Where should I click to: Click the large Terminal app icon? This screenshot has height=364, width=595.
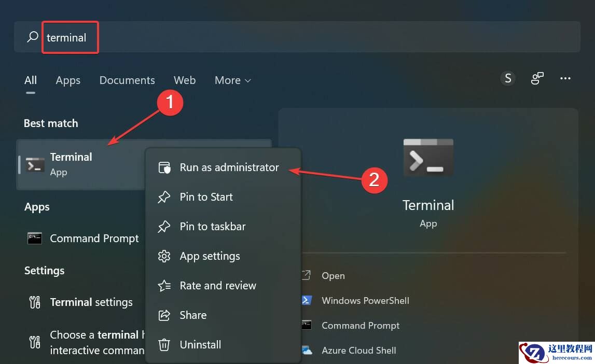[x=428, y=157]
